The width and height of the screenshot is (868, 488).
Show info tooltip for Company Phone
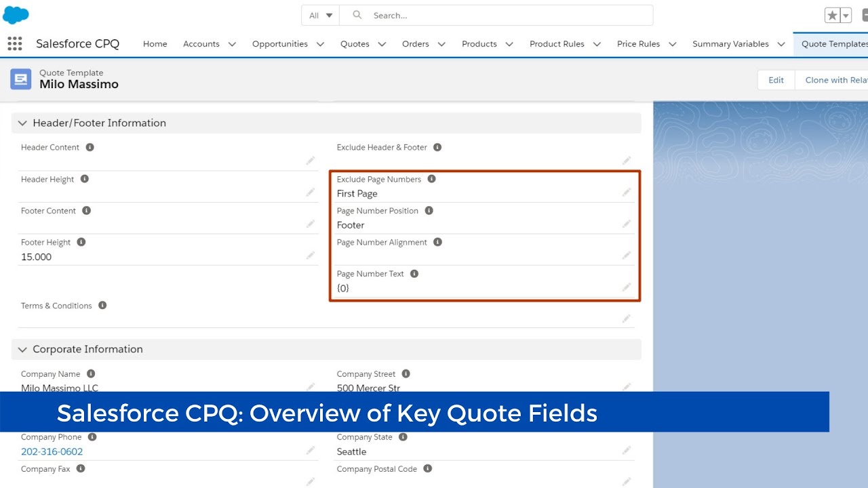tap(92, 437)
